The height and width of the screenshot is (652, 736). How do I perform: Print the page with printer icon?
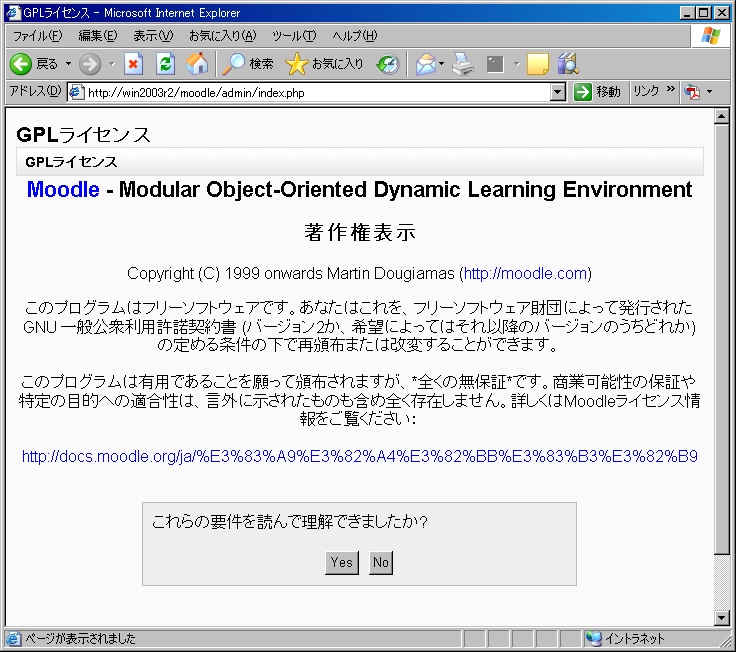(463, 64)
